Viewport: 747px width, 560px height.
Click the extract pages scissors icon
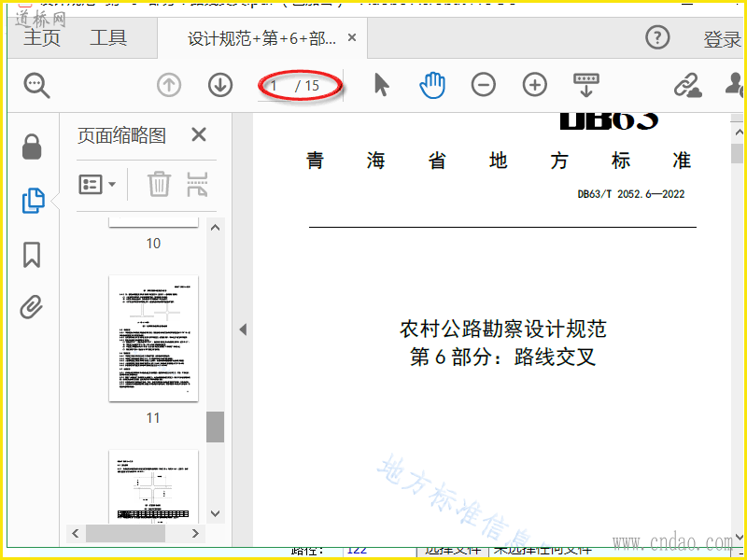(x=197, y=184)
